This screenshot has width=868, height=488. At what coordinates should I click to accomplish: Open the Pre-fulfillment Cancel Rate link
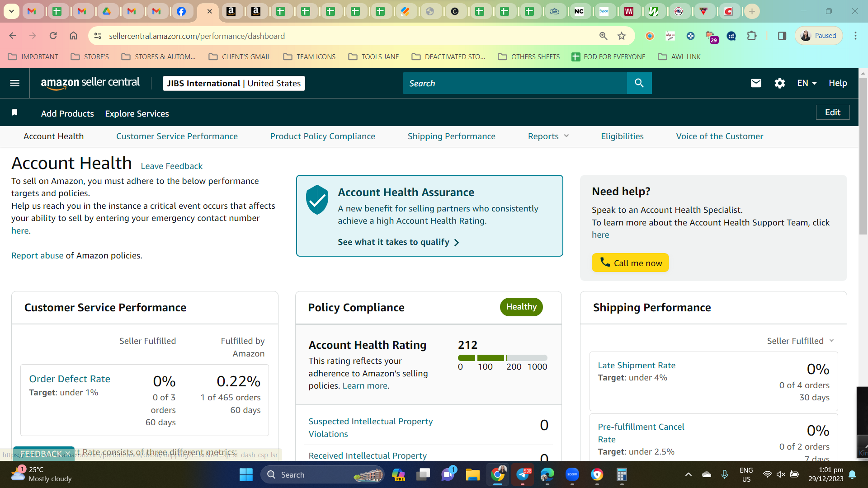(x=641, y=433)
